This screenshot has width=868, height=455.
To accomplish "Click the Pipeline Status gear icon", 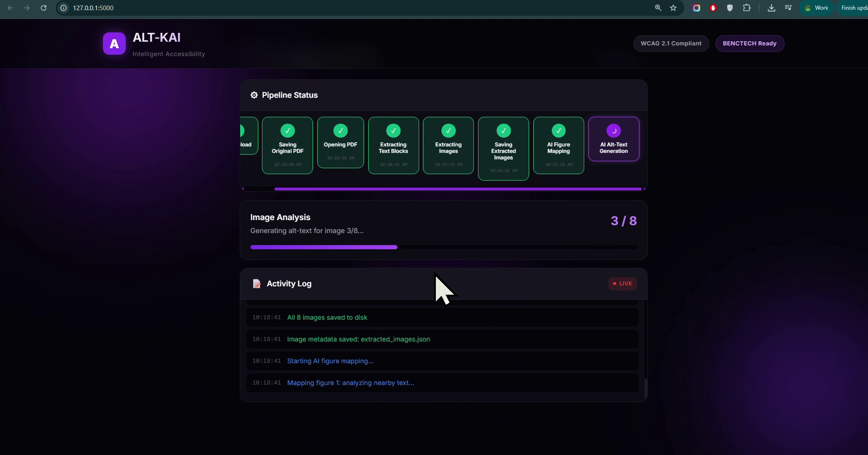I will [254, 95].
